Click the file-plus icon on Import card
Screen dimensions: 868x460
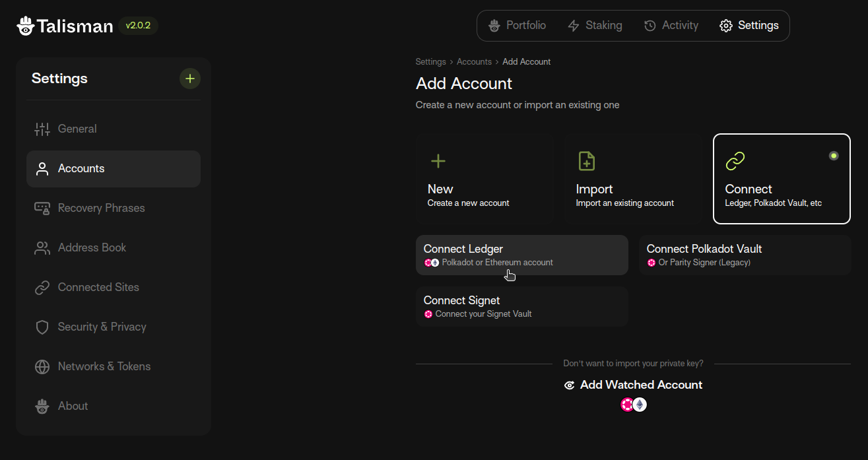click(587, 161)
